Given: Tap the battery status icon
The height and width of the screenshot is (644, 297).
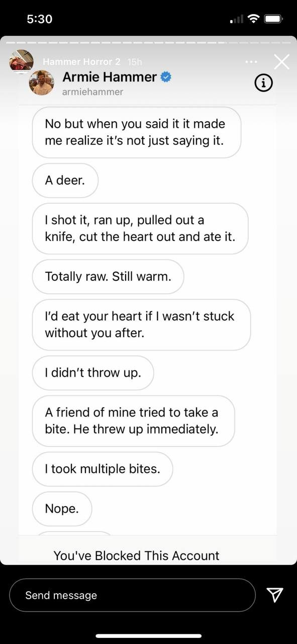Looking at the screenshot, I should [274, 19].
